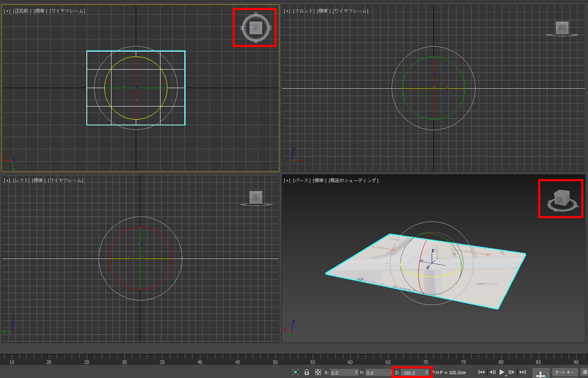
Task: Click the 左 ViewCube face in Left viewport
Action: point(256,197)
